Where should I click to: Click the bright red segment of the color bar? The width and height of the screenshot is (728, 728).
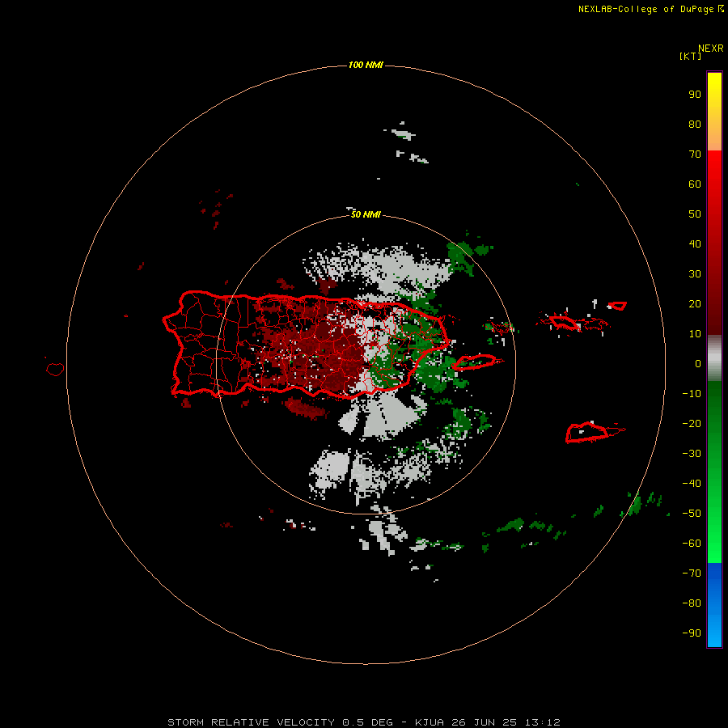714,243
